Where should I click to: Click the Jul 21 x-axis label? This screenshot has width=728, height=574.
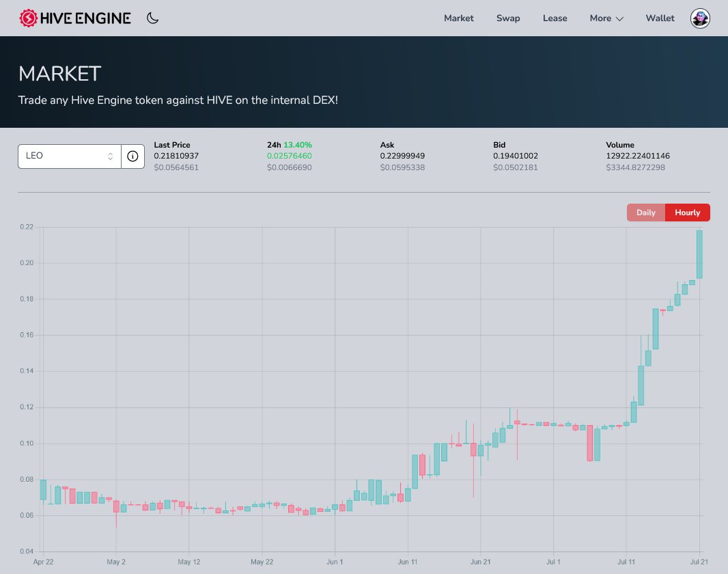pyautogui.click(x=699, y=562)
